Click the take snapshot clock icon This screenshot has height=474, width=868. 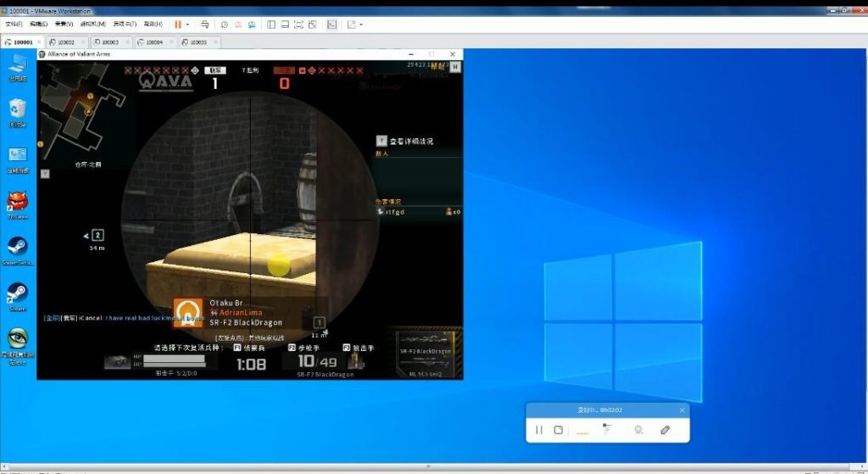tap(224, 25)
